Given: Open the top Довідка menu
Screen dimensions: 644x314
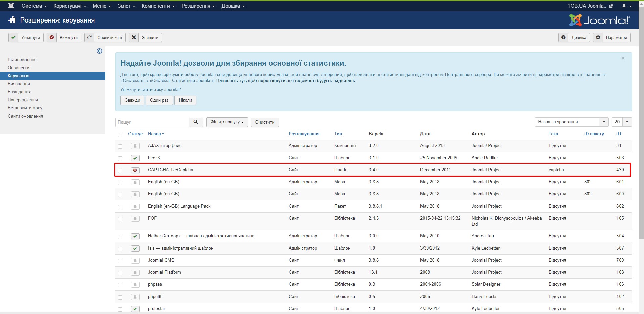Looking at the screenshot, I should [233, 6].
